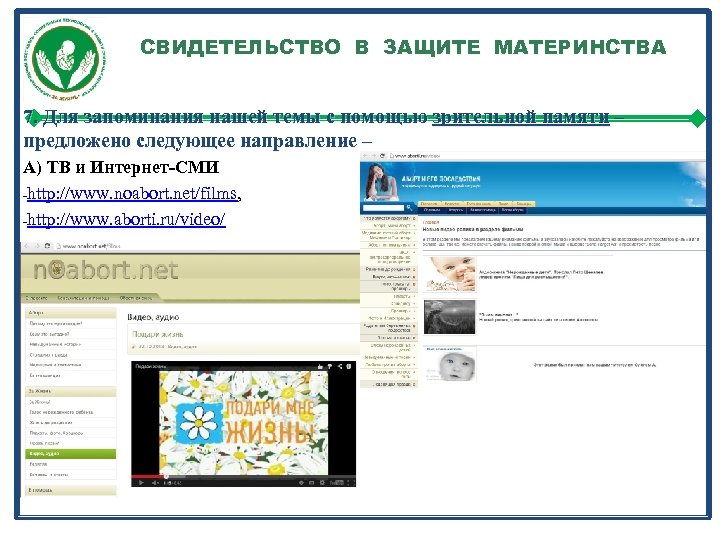The image size is (720, 540).
Task: Click the aborti.ru search magnifier icon
Action: click(410, 208)
